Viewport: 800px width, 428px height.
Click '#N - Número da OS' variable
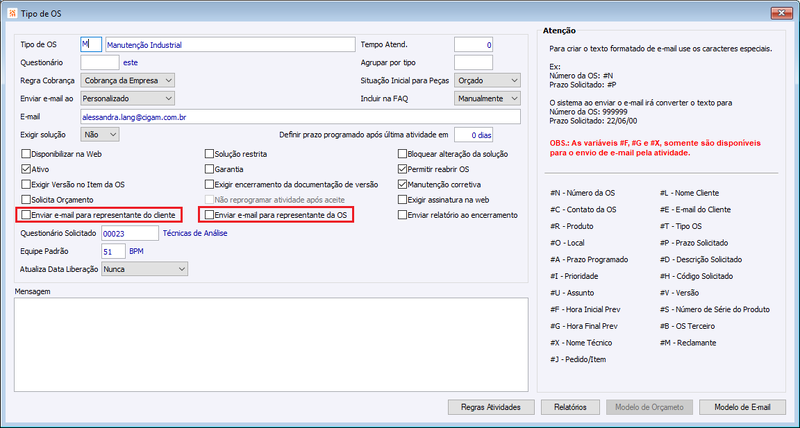coord(582,193)
